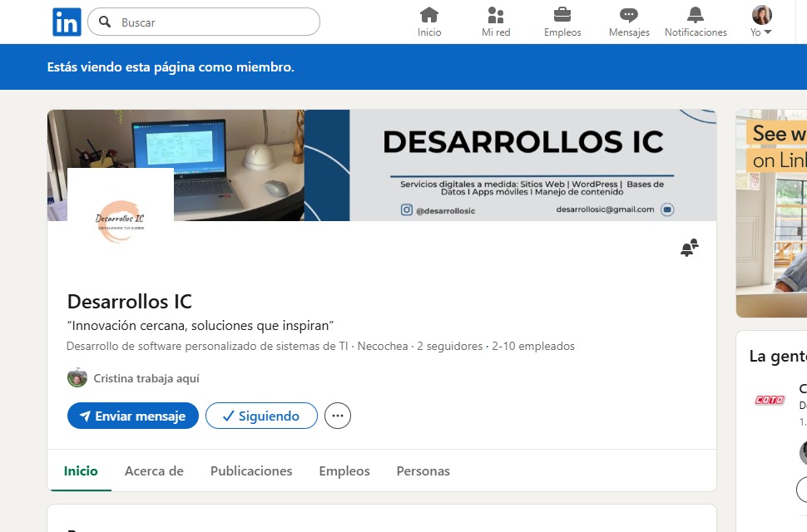The height and width of the screenshot is (532, 807).
Task: Open Mensajes chat icon
Action: click(x=629, y=15)
